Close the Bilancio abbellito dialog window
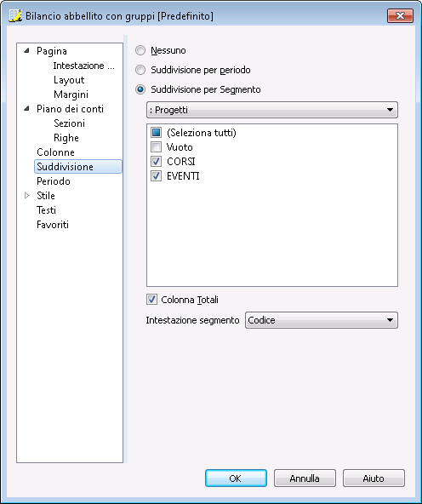Viewport: 422px width, 504px height. [400, 15]
